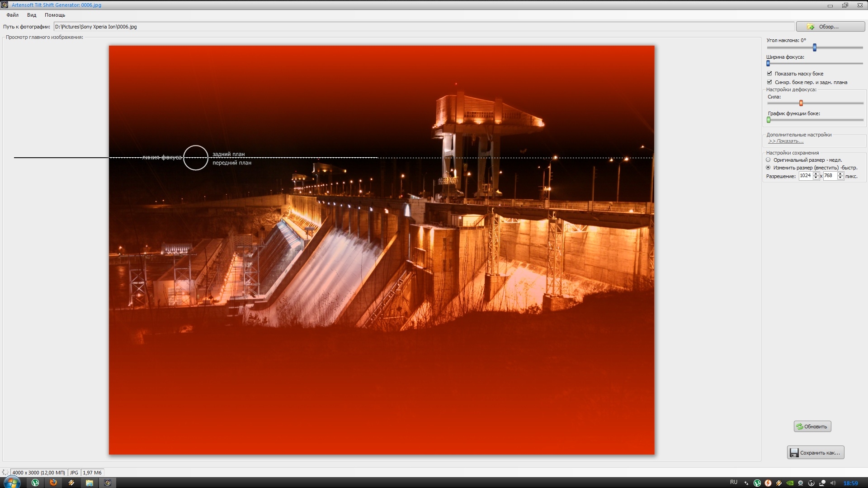Open the Файл menu

13,15
